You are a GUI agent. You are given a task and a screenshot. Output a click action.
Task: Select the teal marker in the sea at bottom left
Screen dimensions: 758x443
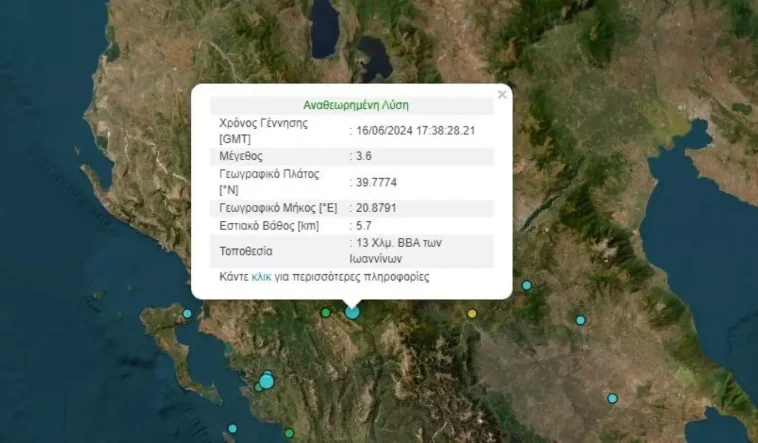232,429
